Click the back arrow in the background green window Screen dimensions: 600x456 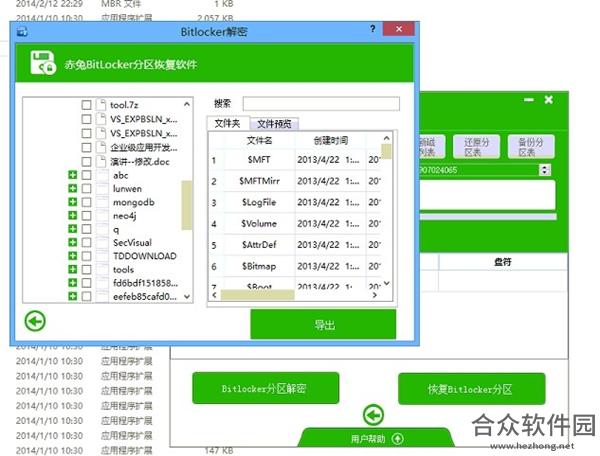[373, 415]
